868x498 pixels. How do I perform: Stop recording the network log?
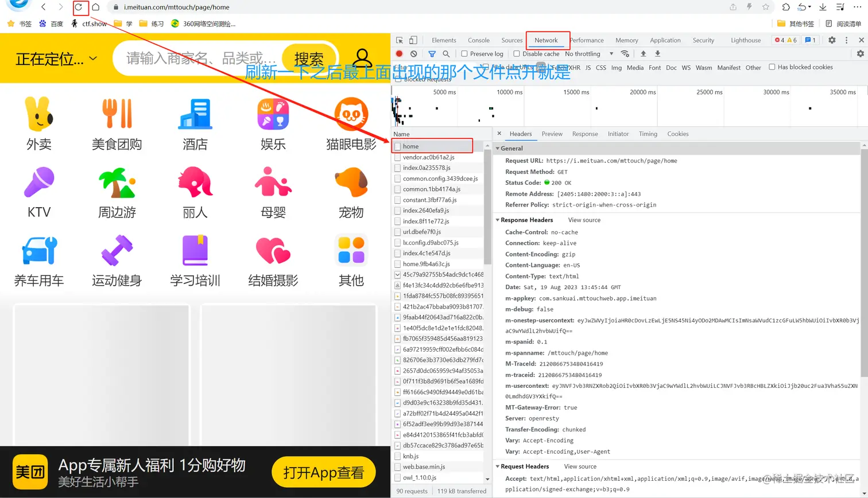(400, 54)
